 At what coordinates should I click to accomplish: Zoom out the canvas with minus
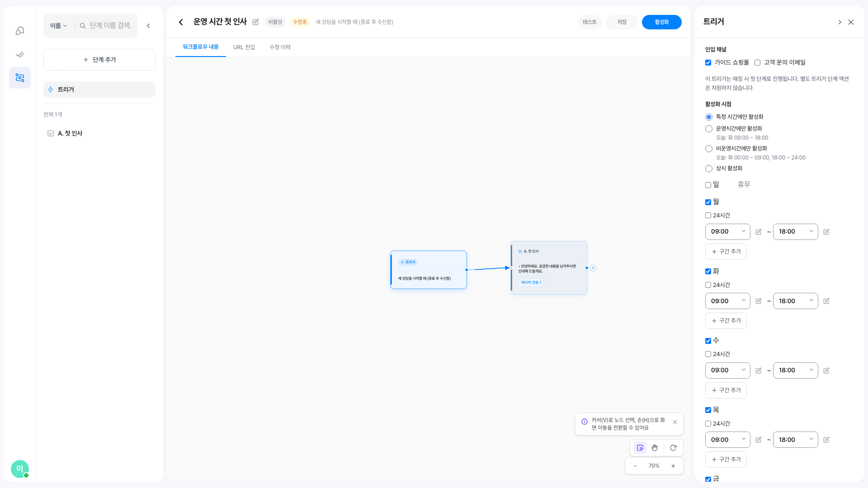pyautogui.click(x=635, y=466)
